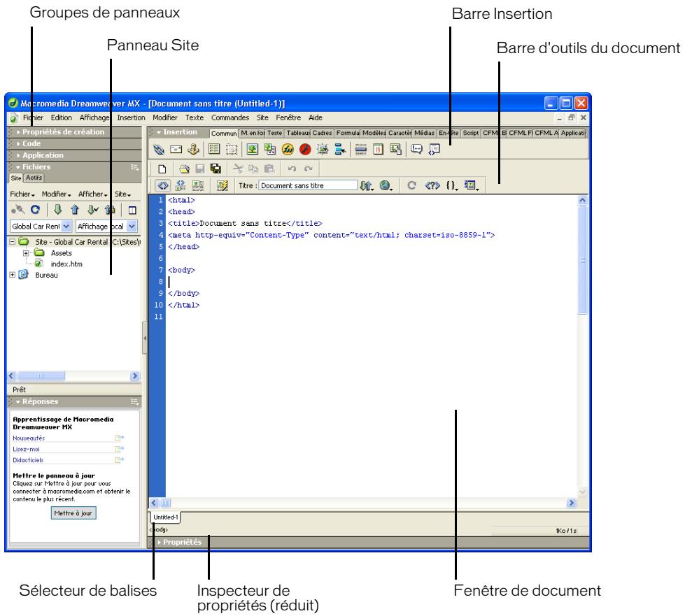The image size is (685, 616).
Task: Switch to the Tableaux insert tab
Action: tap(298, 133)
